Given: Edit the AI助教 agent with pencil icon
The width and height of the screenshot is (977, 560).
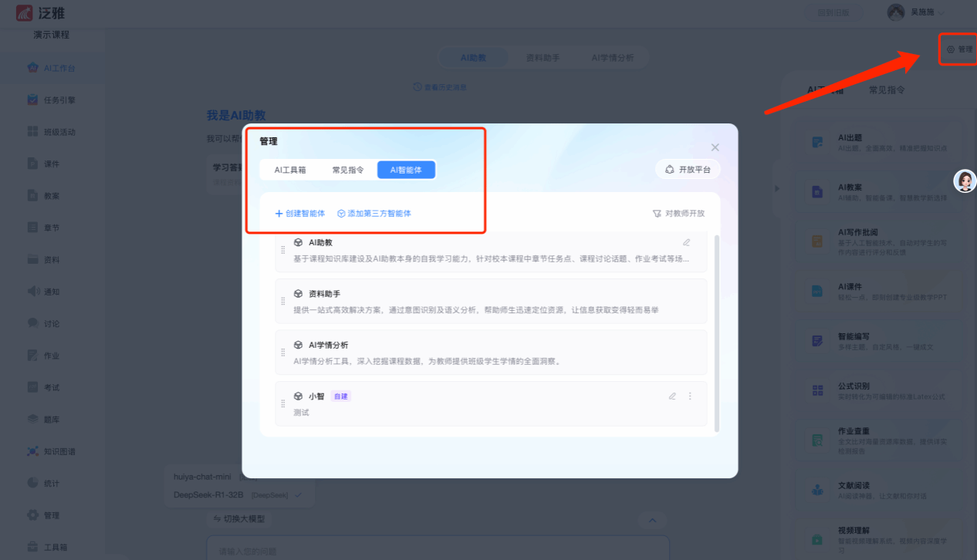Looking at the screenshot, I should tap(686, 242).
